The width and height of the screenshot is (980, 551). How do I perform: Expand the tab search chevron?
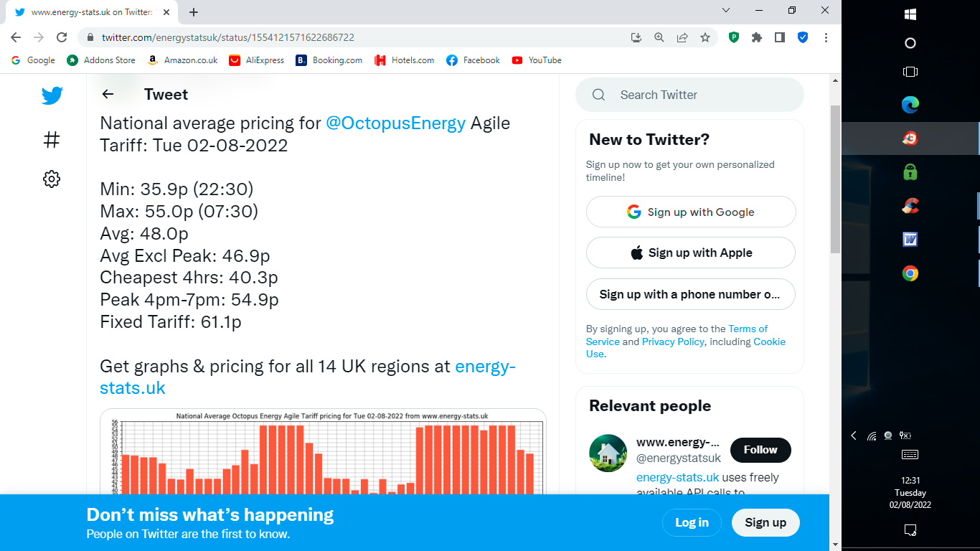point(726,11)
